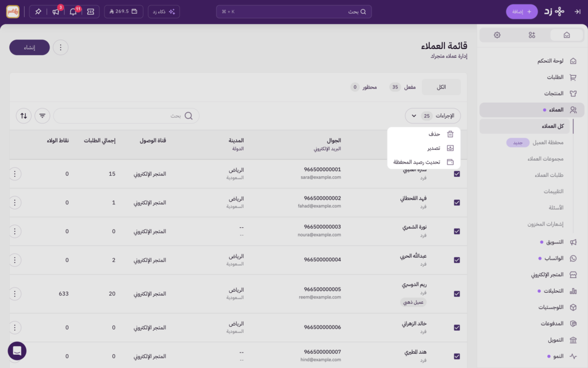Focus the global search field
588x368 pixels.
tap(293, 11)
